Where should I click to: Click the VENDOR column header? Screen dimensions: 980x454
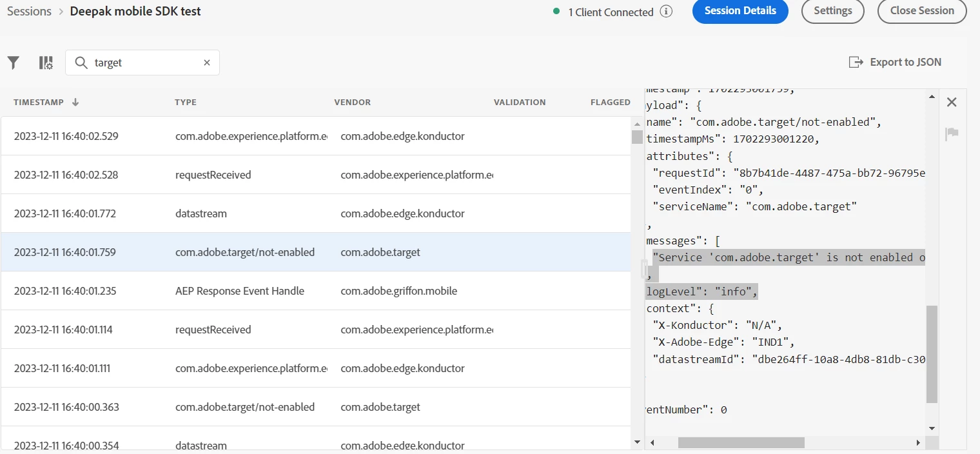click(353, 102)
